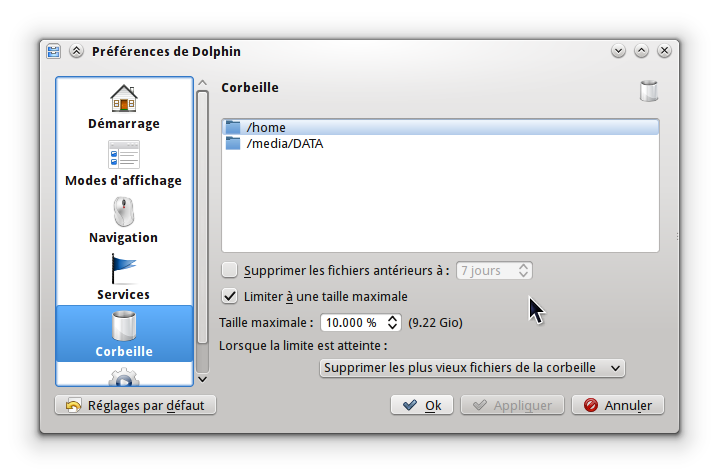Click the trash can icon beside Corbeille heading
Image resolution: width=719 pixels, height=473 pixels.
(648, 91)
